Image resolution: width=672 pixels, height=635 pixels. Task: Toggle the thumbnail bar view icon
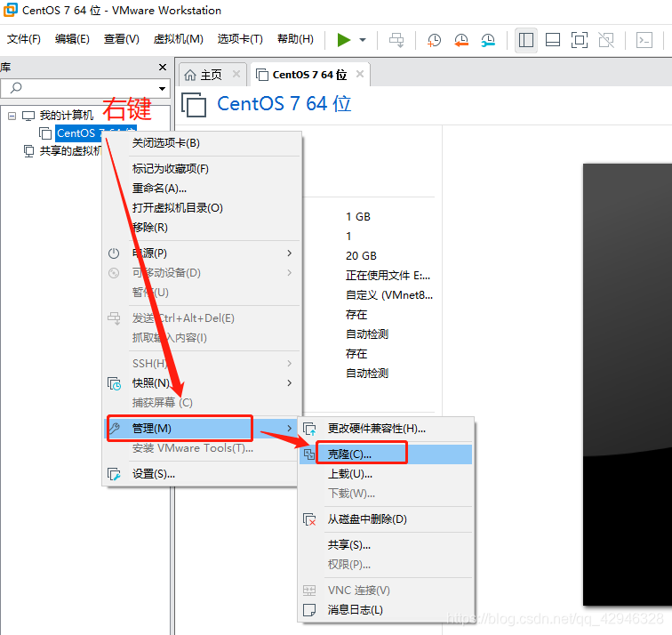tap(553, 40)
